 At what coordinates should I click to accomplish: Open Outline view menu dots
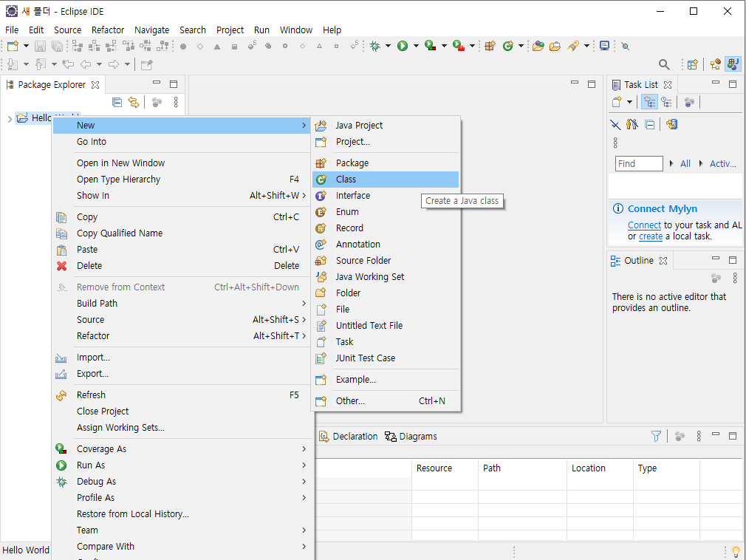click(x=735, y=278)
